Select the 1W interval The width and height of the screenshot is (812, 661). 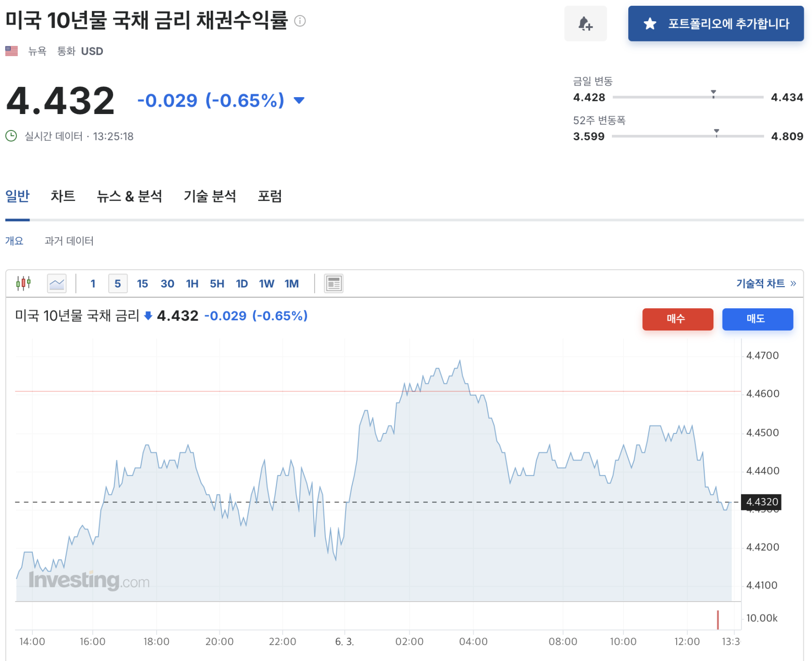coord(266,284)
